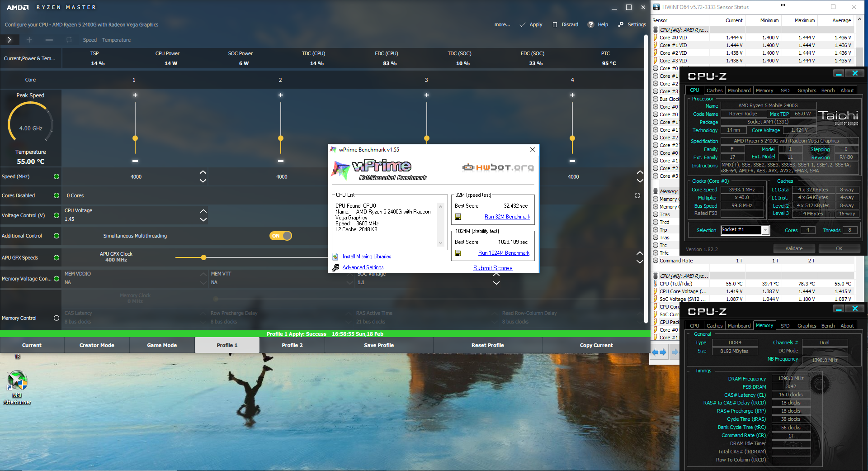The height and width of the screenshot is (471, 868).
Task: Increase core 4 speed with plus icon
Action: pos(572,95)
